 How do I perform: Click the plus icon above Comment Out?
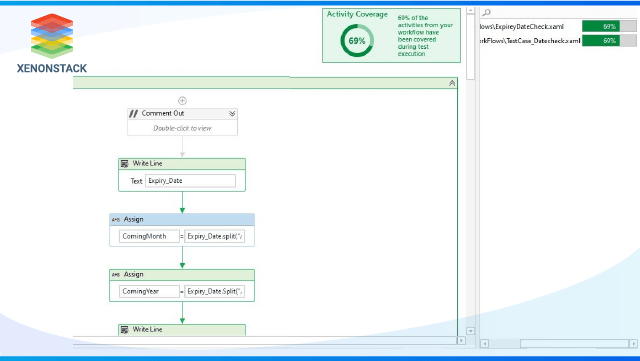click(x=182, y=100)
